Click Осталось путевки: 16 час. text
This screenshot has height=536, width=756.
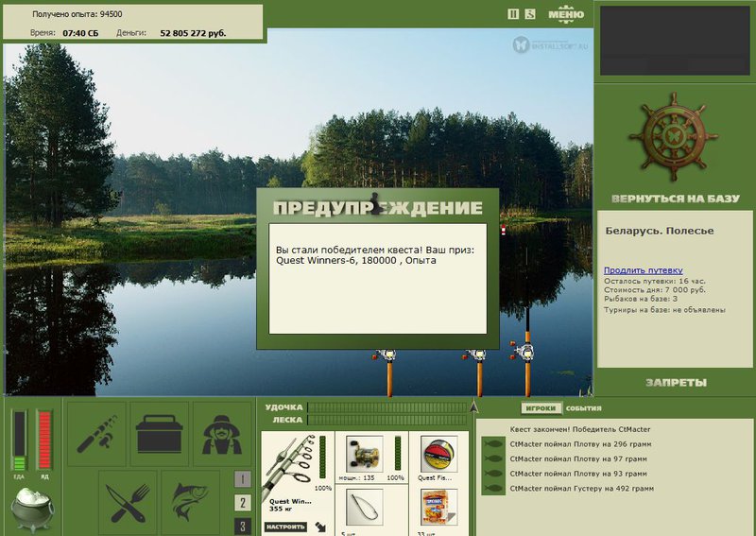click(x=655, y=281)
